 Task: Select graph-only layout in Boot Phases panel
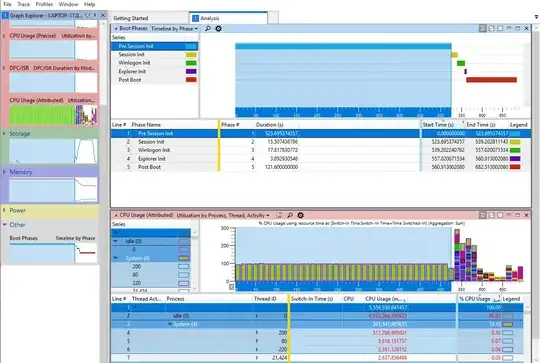point(492,29)
